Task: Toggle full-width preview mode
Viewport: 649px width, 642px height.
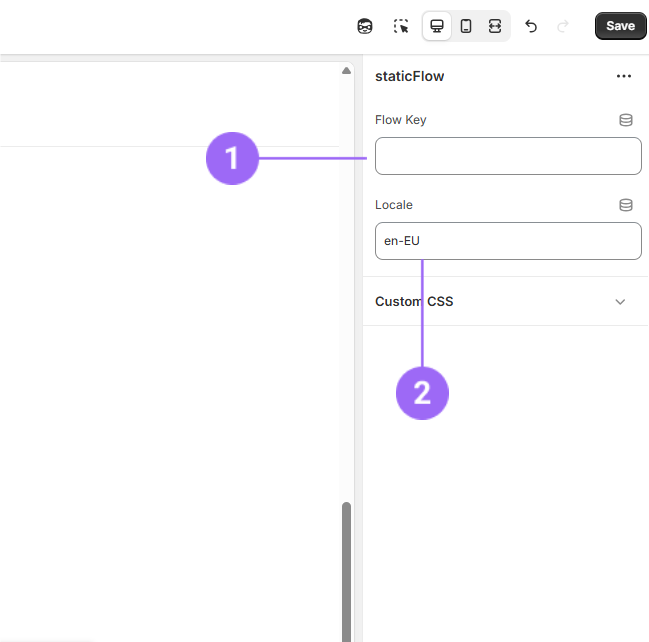Action: (x=494, y=26)
